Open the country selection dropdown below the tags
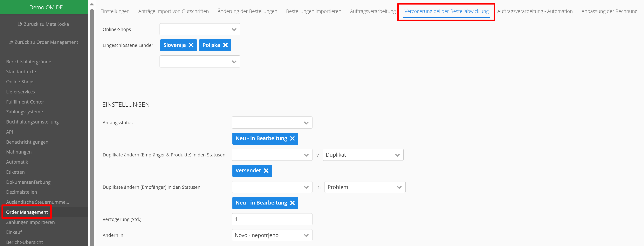The image size is (644, 246). (234, 62)
